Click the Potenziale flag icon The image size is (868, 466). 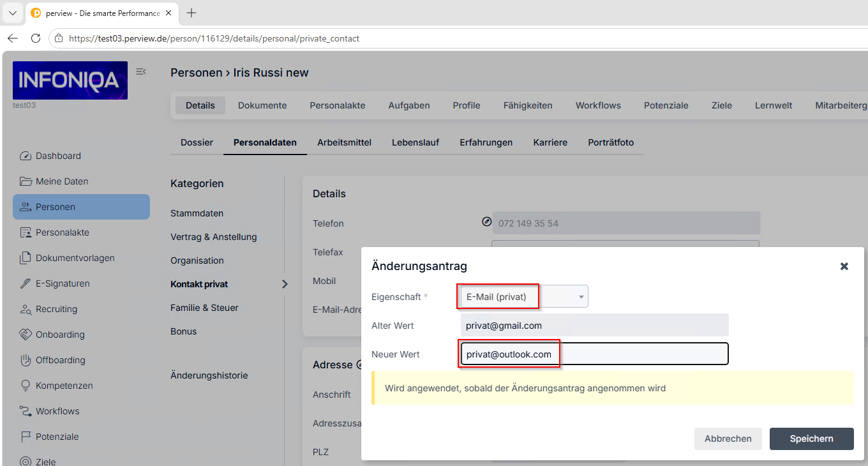26,437
